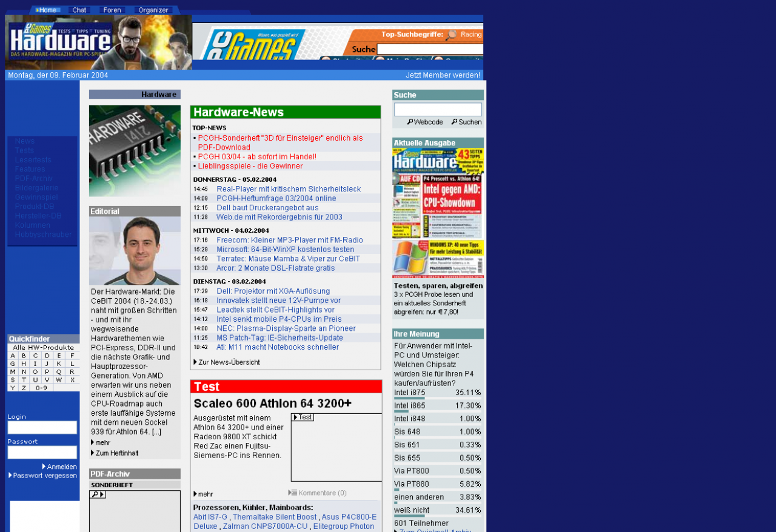Focus the Passwort input field

pos(42,452)
